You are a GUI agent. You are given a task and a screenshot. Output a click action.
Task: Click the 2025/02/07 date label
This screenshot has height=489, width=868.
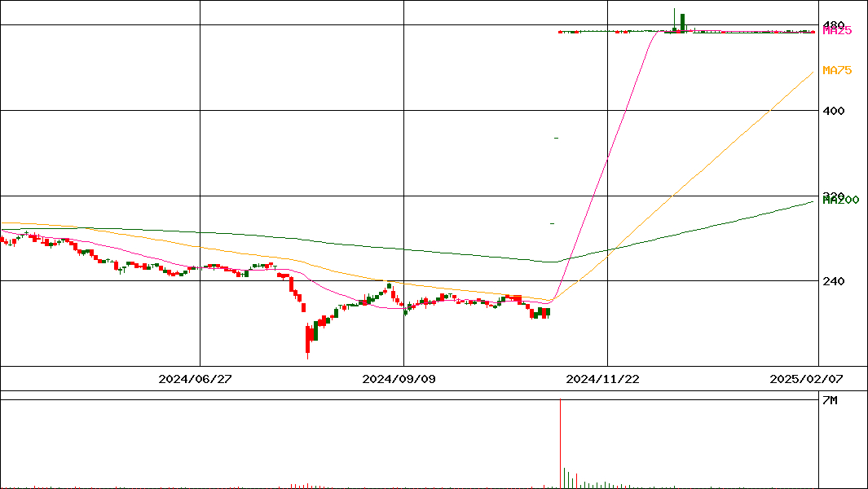coord(806,379)
